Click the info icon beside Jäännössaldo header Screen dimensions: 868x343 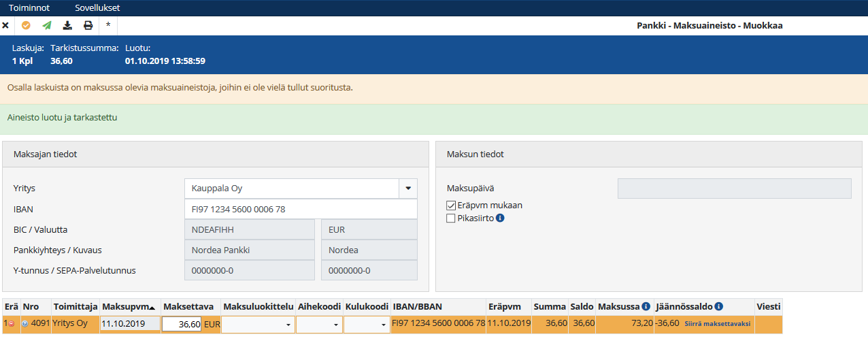pos(718,307)
